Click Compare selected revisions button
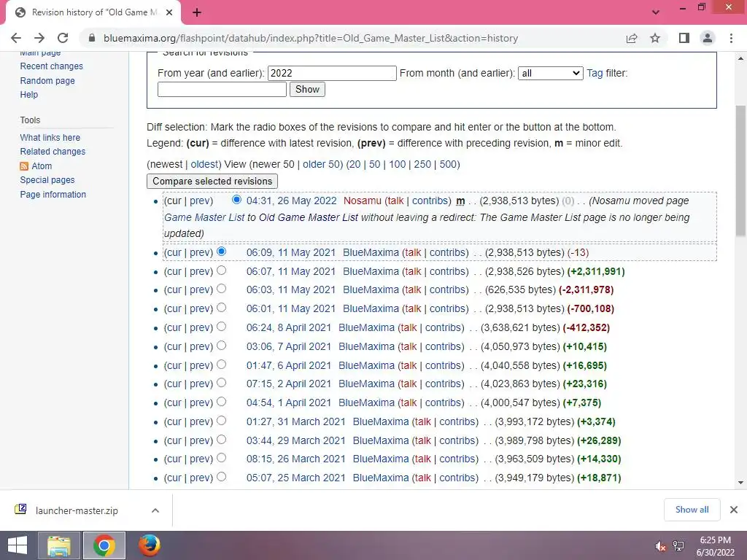 click(212, 181)
